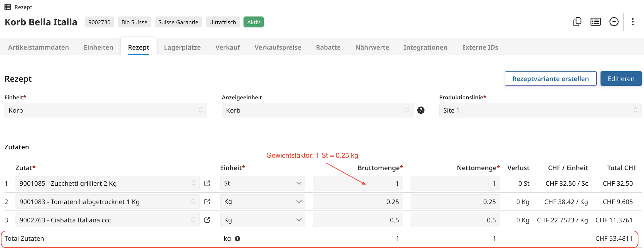Expand the Einheit Korb dropdown
This screenshot has height=252, width=644.
(106, 110)
